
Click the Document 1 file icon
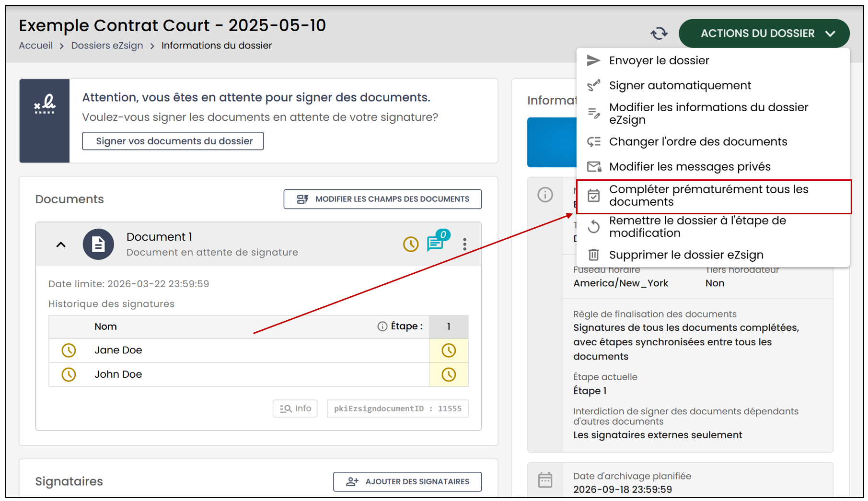click(98, 244)
